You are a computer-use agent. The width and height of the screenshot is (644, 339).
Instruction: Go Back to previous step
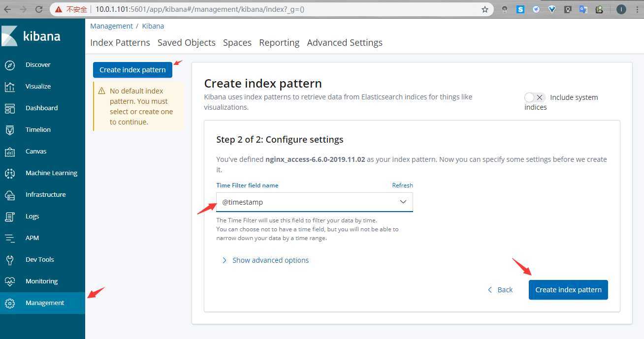coord(500,290)
